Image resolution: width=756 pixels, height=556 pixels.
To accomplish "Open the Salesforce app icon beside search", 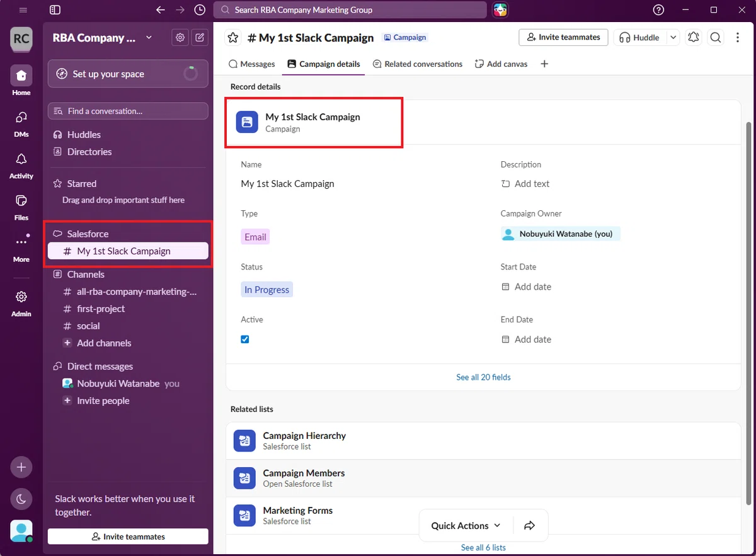I will (500, 10).
